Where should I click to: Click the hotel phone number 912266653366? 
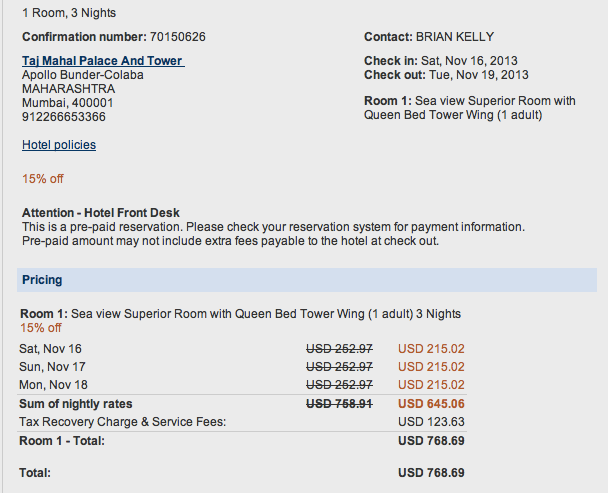64,117
